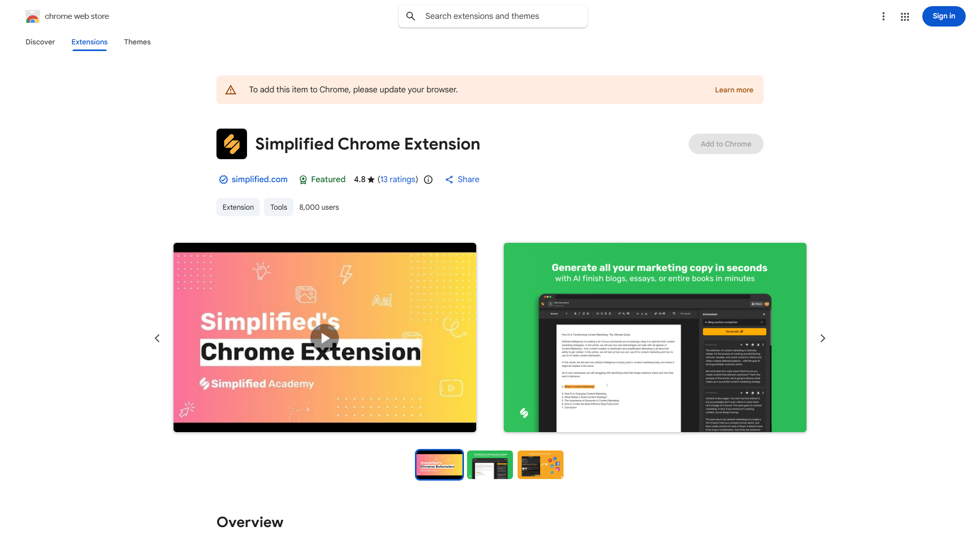This screenshot has height=551, width=980.
Task: Select the orange third screenshot thumbnail
Action: pyautogui.click(x=540, y=465)
